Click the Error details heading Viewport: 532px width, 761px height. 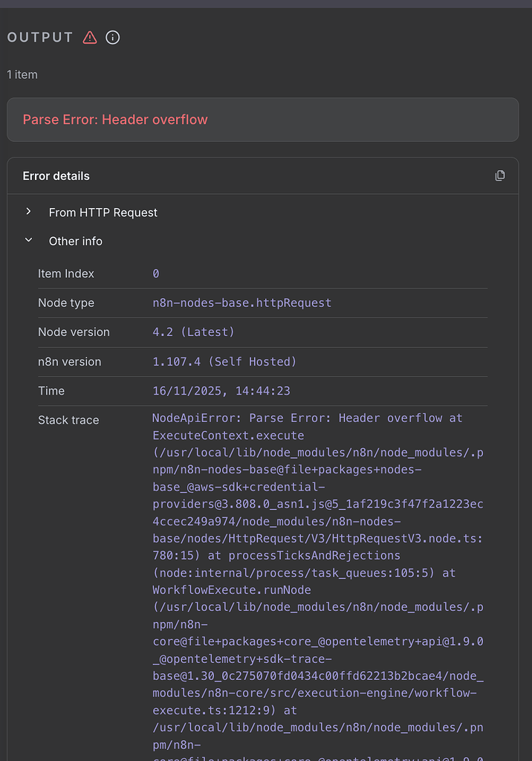click(x=56, y=176)
